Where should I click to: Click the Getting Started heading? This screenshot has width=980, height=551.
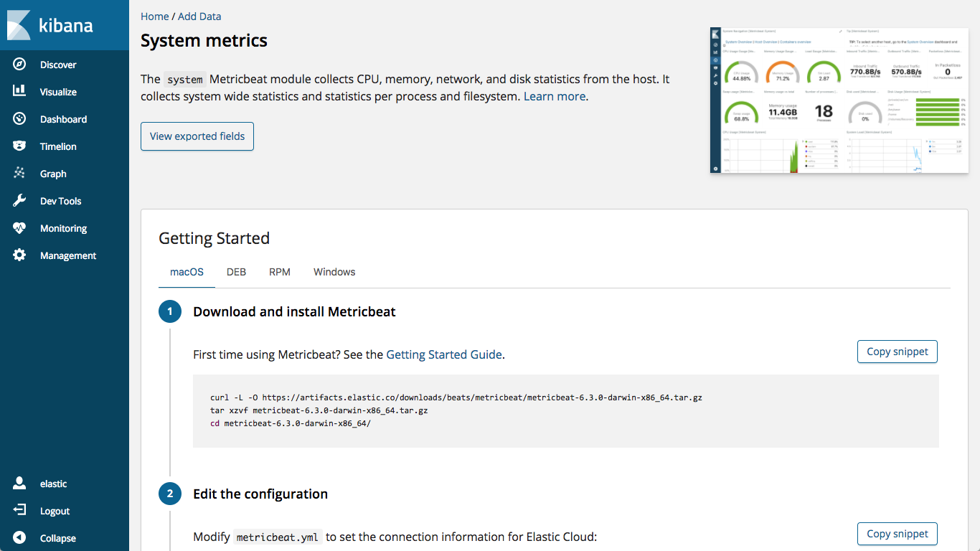(215, 238)
